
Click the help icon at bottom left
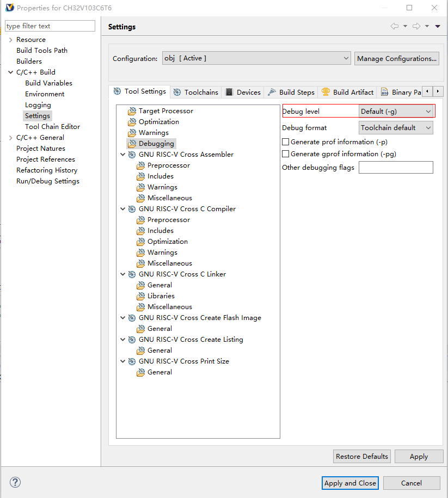point(15,482)
